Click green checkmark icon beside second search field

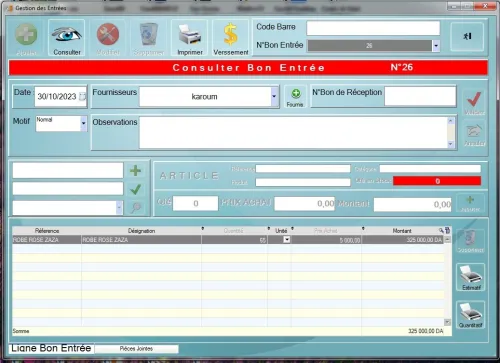(x=135, y=189)
